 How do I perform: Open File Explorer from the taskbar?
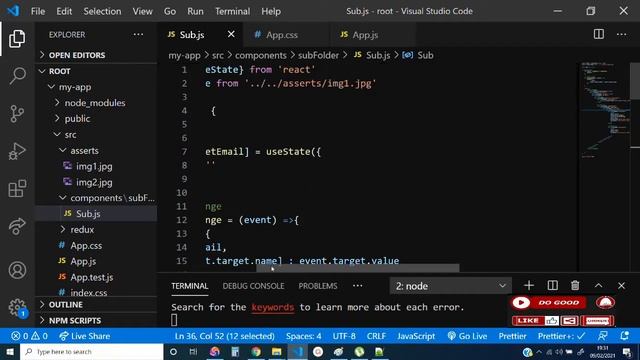point(276,351)
